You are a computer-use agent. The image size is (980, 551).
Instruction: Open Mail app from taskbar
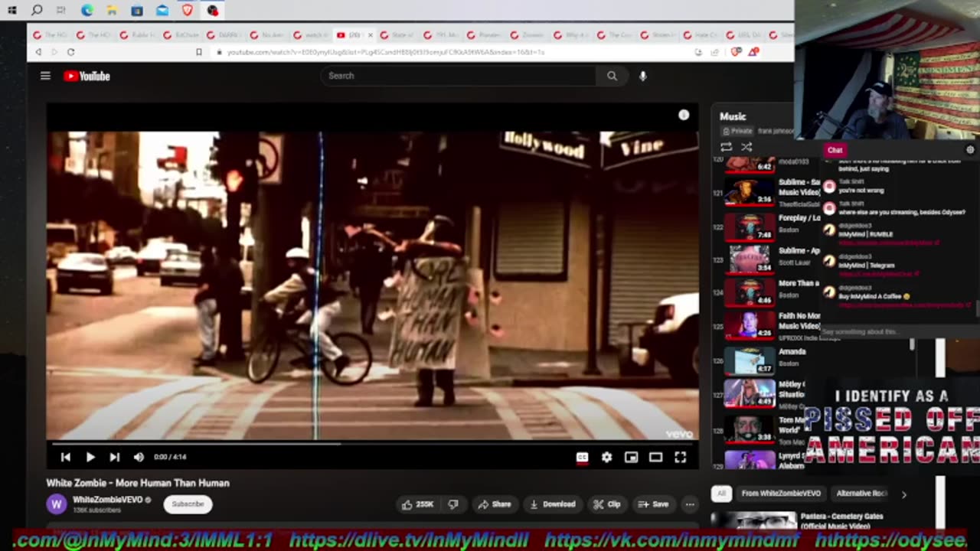click(162, 10)
